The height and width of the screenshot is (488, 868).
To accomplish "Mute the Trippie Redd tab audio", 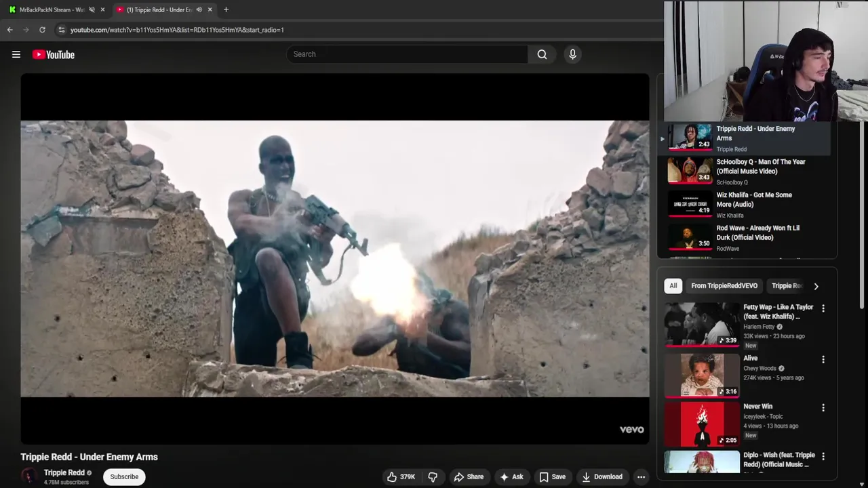I will click(199, 9).
